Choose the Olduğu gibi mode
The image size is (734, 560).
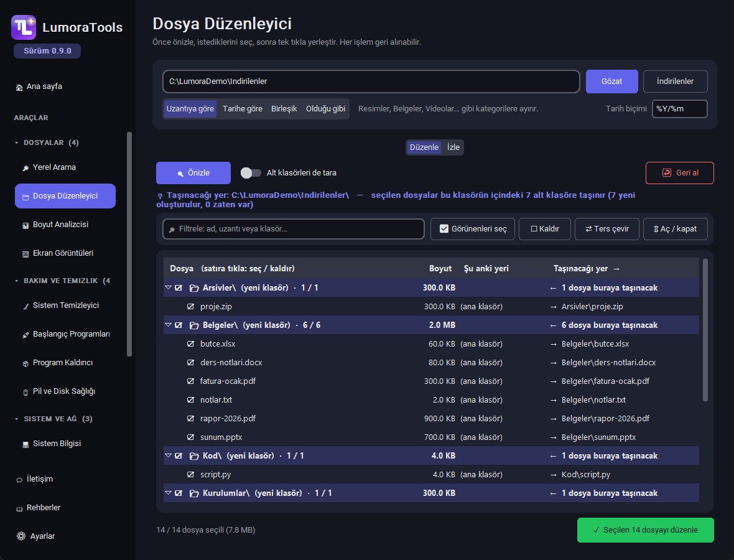click(x=325, y=109)
